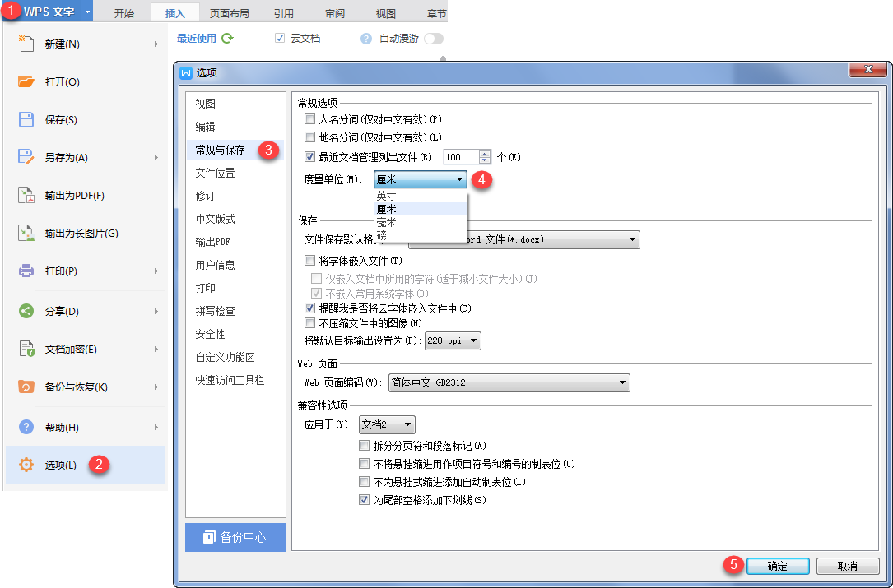Increase the recent files count with up arrow
893x588 pixels.
485,153
